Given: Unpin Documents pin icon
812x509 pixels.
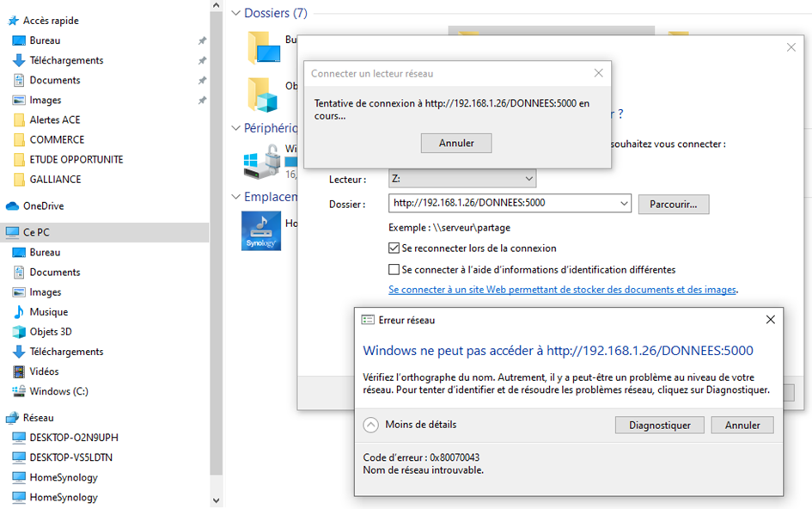Looking at the screenshot, I should pyautogui.click(x=202, y=80).
